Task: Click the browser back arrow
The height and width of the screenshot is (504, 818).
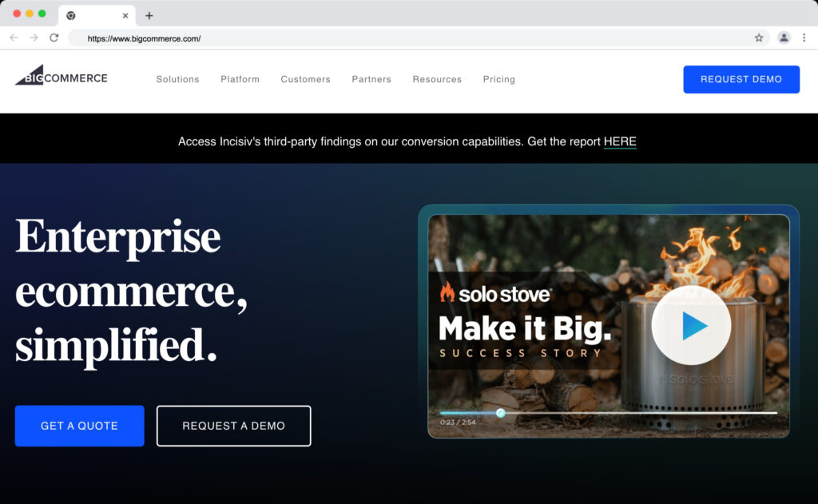Action: 14,38
